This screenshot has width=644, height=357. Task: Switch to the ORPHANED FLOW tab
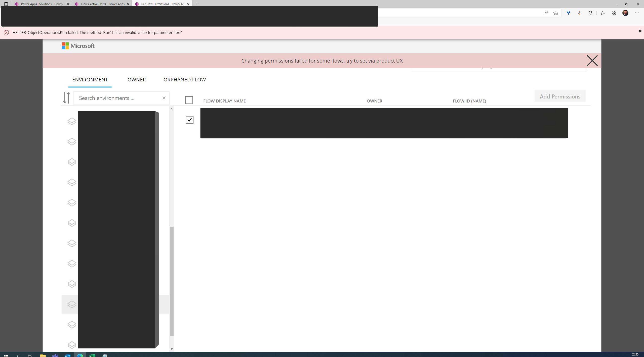point(184,80)
